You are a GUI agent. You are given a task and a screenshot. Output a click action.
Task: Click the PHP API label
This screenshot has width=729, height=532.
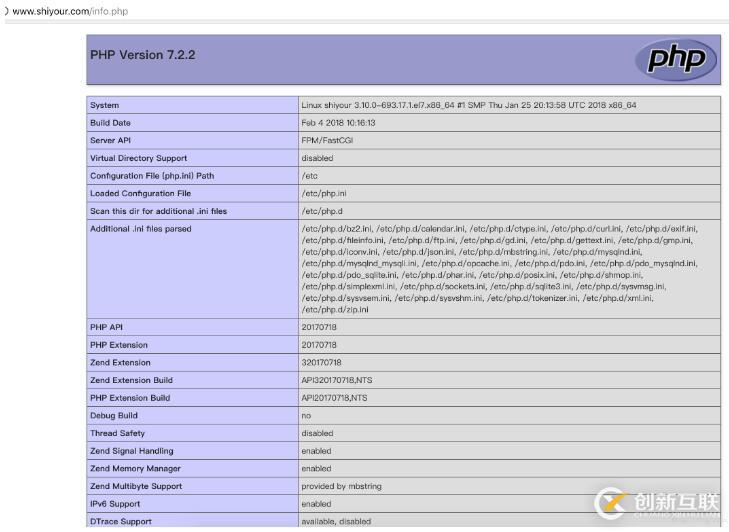pyautogui.click(x=106, y=327)
